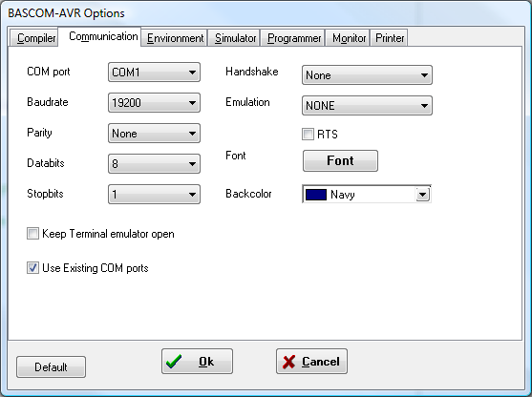This screenshot has width=532, height=397.
Task: Select the Programmer tab
Action: pos(293,38)
